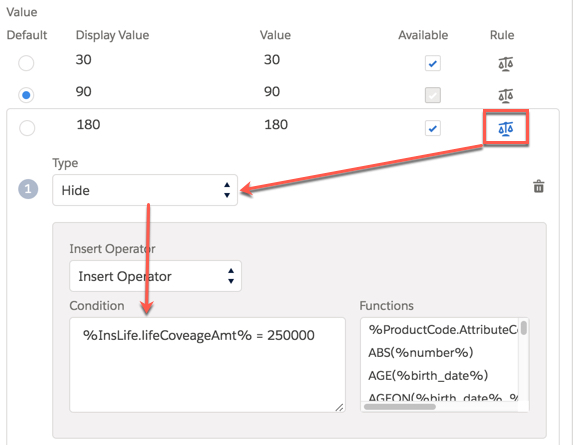Open the rule scales icon for value 90
The width and height of the screenshot is (573, 445).
point(505,96)
